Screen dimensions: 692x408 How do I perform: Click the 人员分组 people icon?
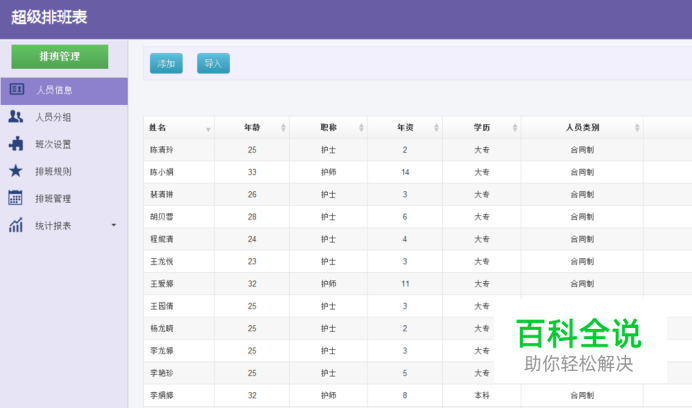(x=16, y=117)
